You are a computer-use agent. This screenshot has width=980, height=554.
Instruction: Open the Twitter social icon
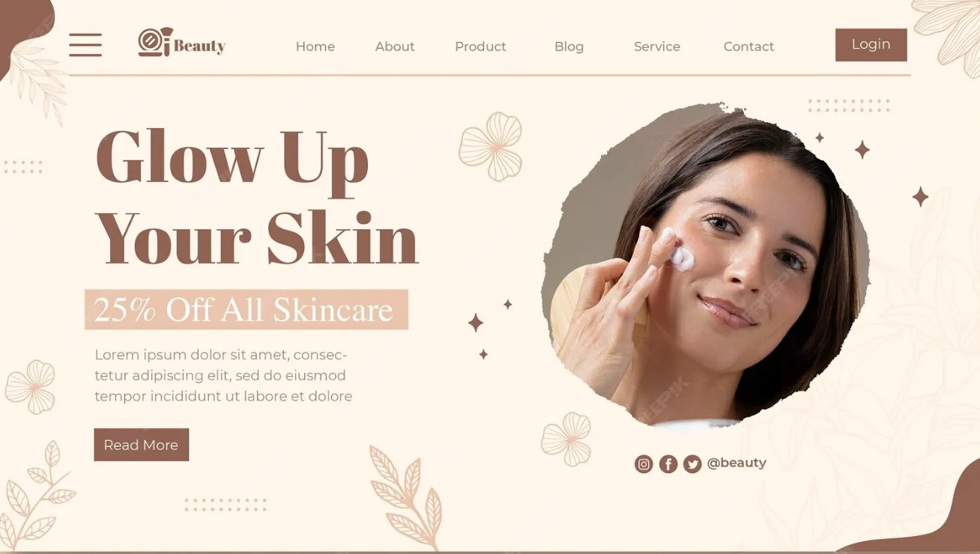[x=692, y=464]
